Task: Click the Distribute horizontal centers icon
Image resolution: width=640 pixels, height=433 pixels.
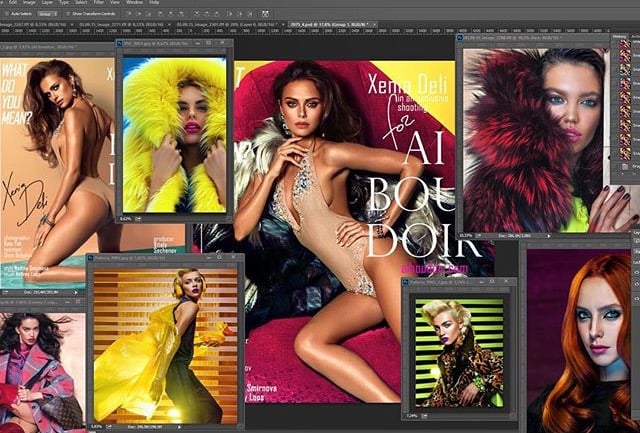Action: click(240, 14)
